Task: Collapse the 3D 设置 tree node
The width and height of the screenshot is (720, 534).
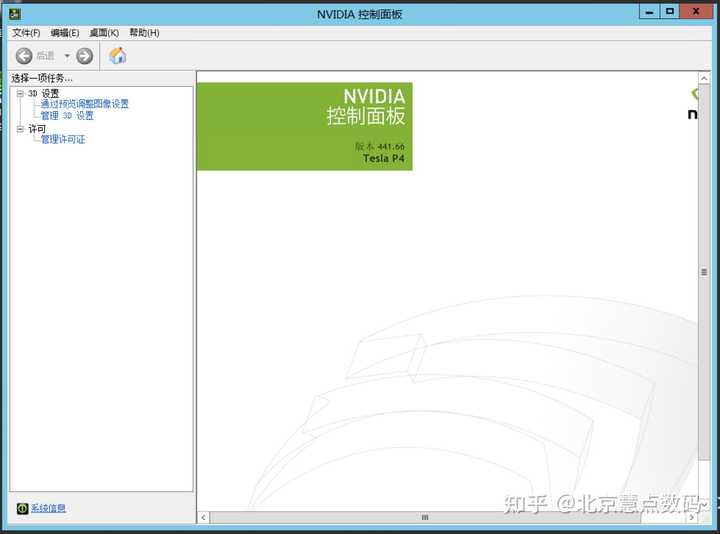Action: (20, 94)
